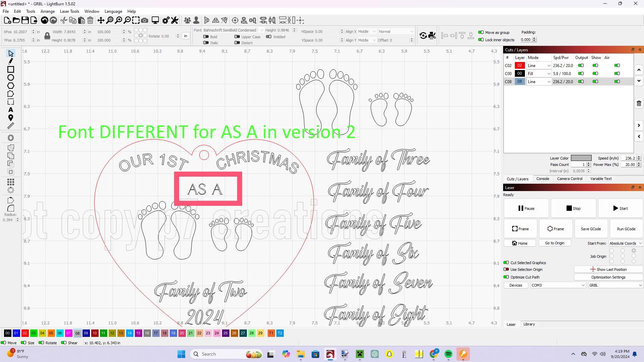The width and height of the screenshot is (644, 362).
Task: Toggle Cut Selected Graphics switch
Action: (506, 263)
